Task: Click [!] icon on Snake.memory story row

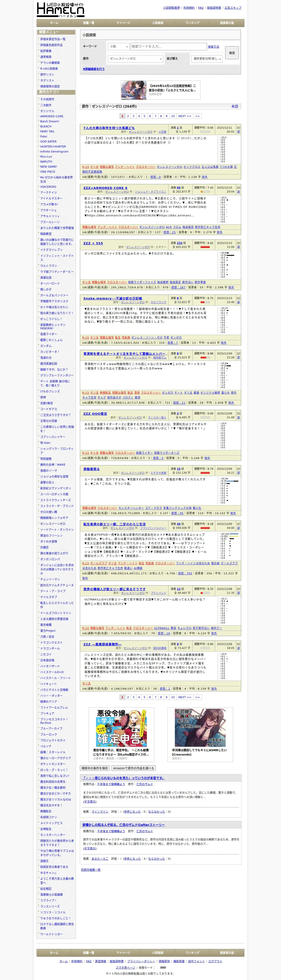Action: coord(238,298)
